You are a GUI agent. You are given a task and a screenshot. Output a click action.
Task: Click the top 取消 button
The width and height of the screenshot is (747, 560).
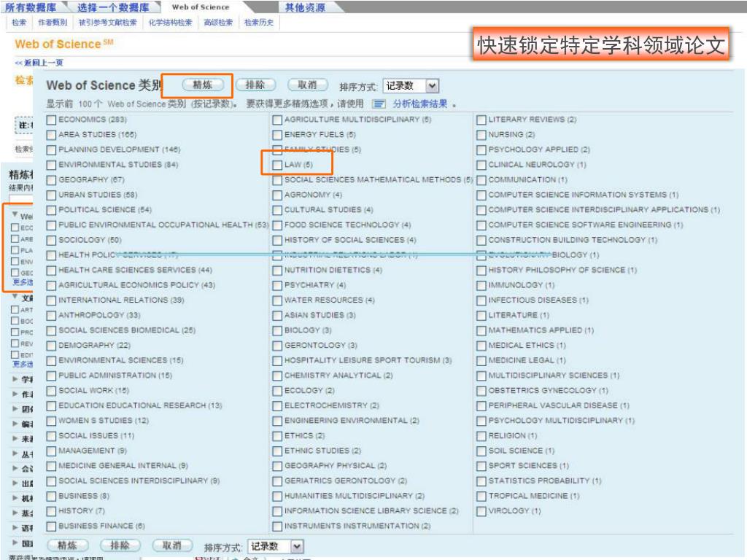coord(308,85)
